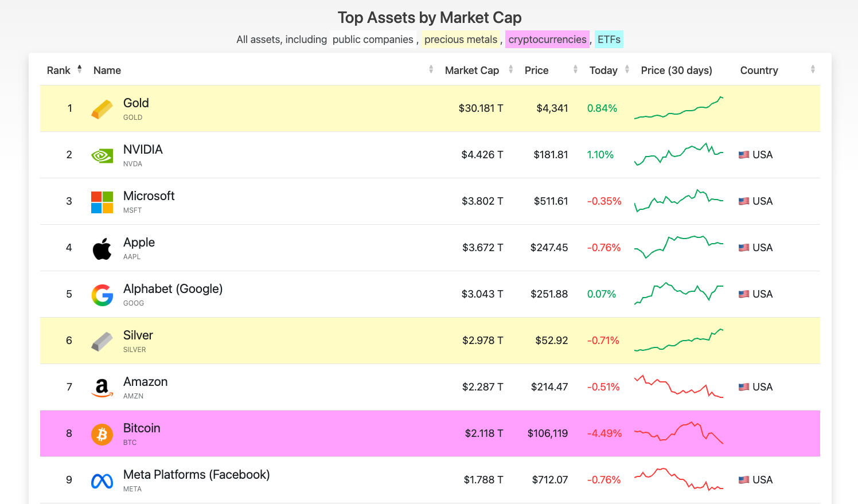Sort table by Price column arrows
Image resolution: width=858 pixels, height=504 pixels.
(x=575, y=69)
